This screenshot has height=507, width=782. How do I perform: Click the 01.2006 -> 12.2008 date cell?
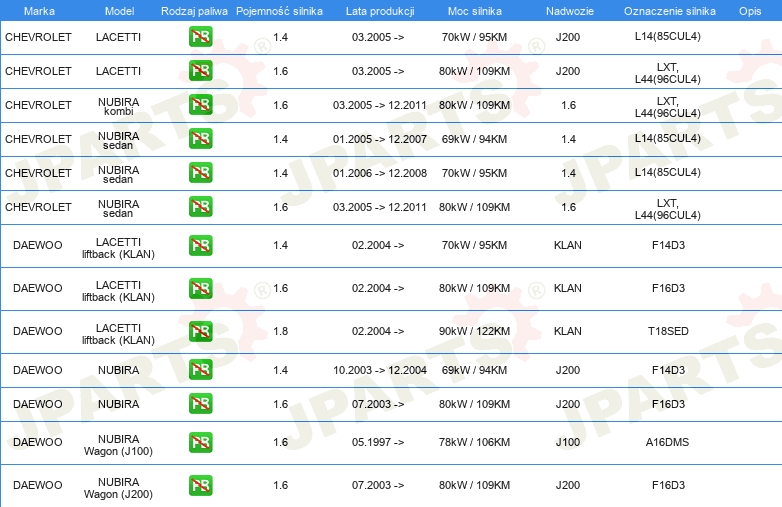pos(380,173)
